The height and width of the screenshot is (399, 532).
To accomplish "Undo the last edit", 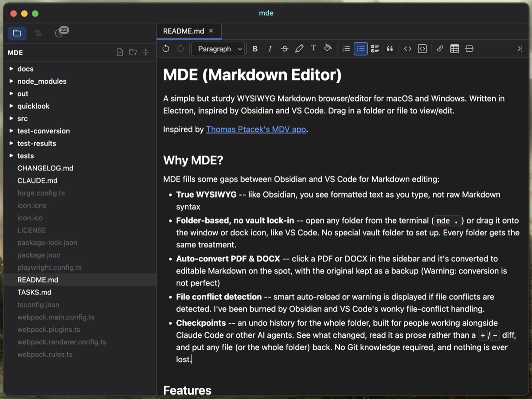I will 166,49.
